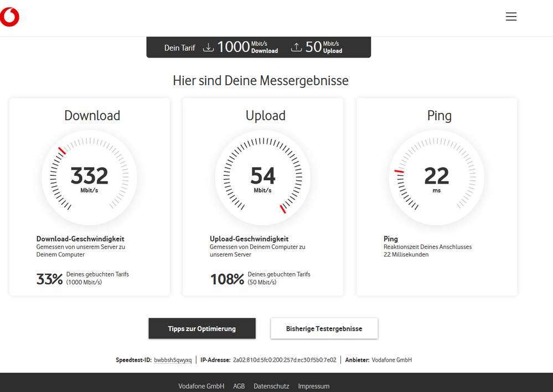
Task: Click the 33% tariff percentage
Action: tap(49, 279)
